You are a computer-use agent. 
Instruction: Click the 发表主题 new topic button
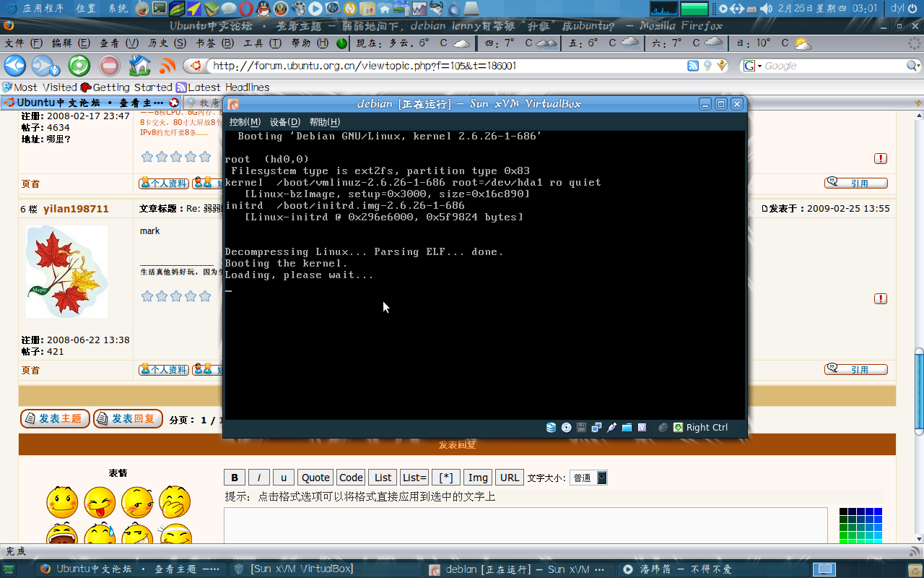click(55, 418)
